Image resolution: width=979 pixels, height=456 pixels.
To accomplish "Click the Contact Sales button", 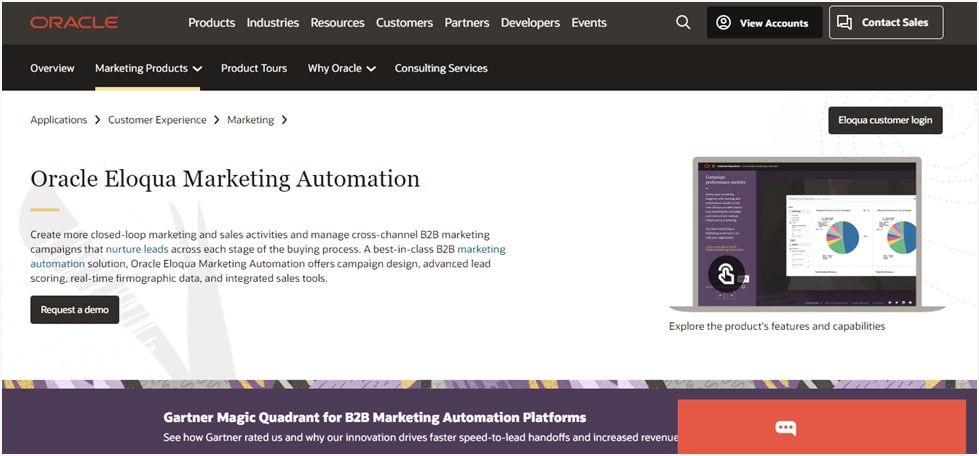I will 885,22.
